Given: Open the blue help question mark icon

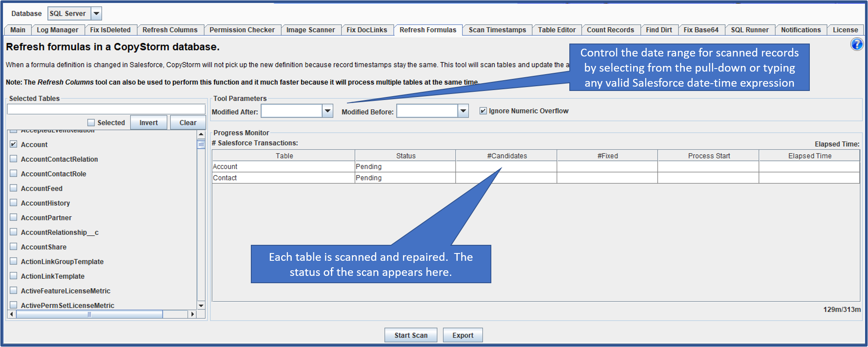Looking at the screenshot, I should pyautogui.click(x=856, y=44).
